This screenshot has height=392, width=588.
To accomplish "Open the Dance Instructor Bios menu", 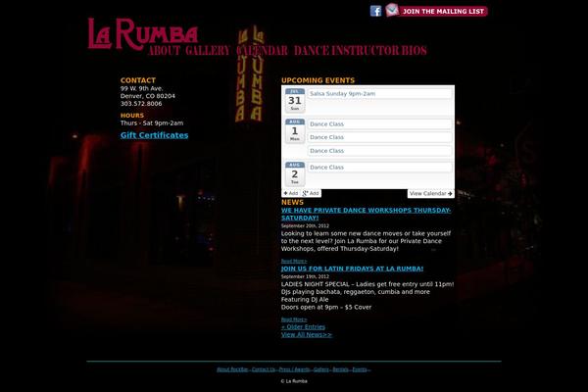I will point(361,51).
